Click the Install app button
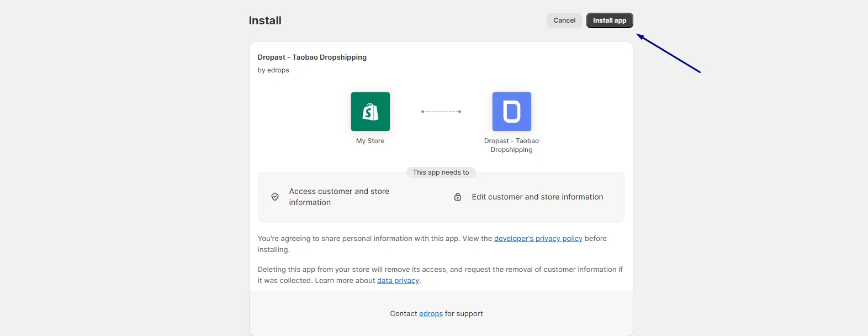This screenshot has width=868, height=336. [x=610, y=20]
